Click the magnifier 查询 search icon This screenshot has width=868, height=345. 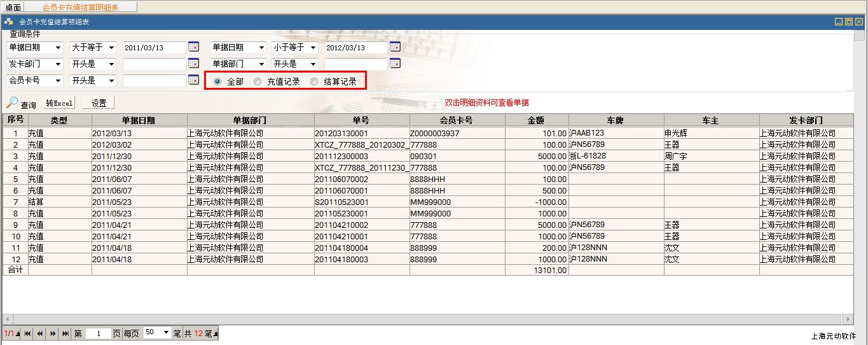coord(13,102)
